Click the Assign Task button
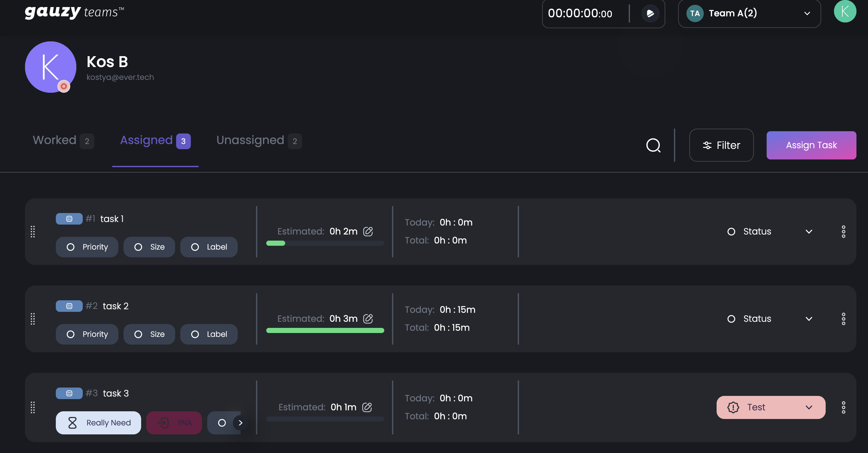This screenshot has width=868, height=453. point(812,145)
